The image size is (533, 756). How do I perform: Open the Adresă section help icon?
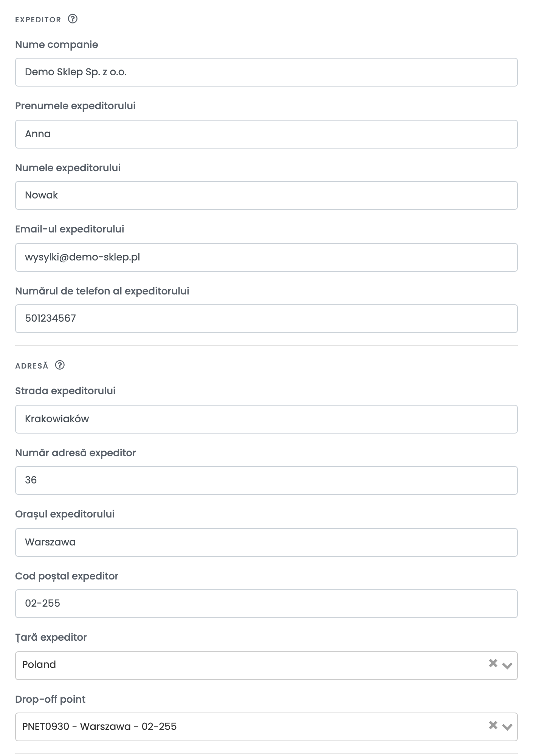click(x=60, y=365)
